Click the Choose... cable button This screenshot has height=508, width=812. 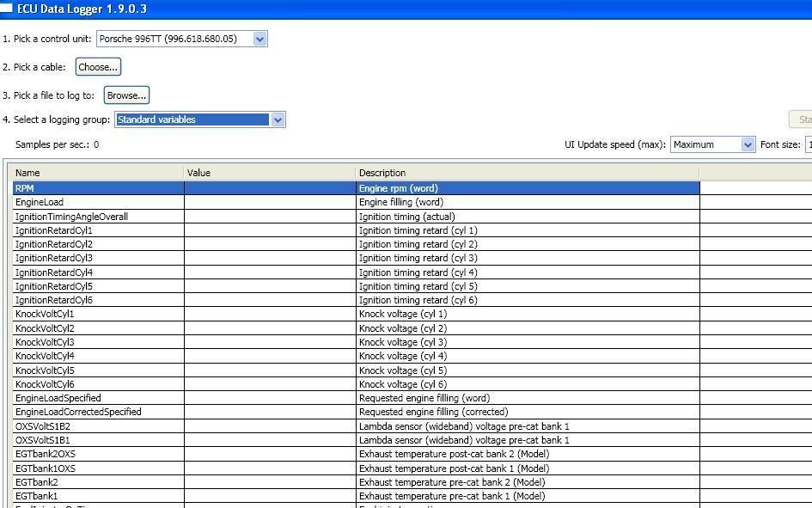[97, 67]
